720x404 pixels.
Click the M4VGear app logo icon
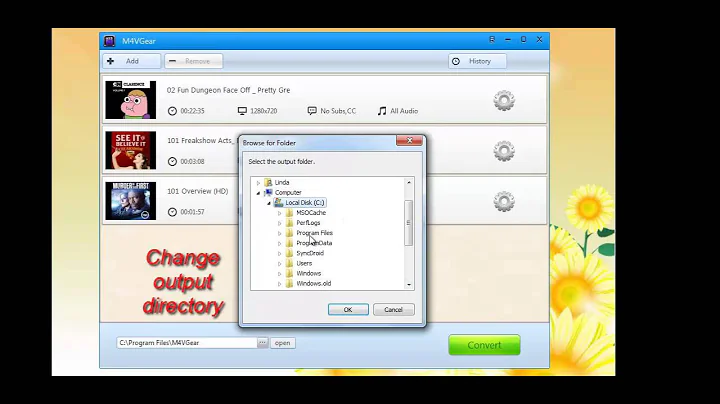coord(109,41)
